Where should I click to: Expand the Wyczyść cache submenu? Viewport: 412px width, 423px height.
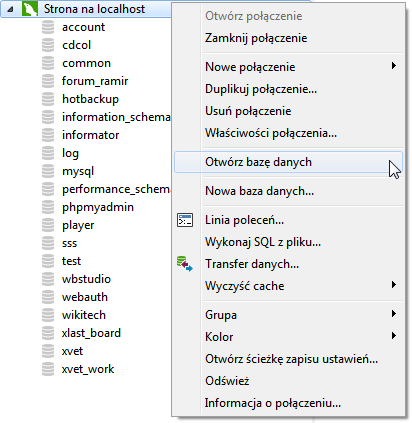[x=289, y=286]
